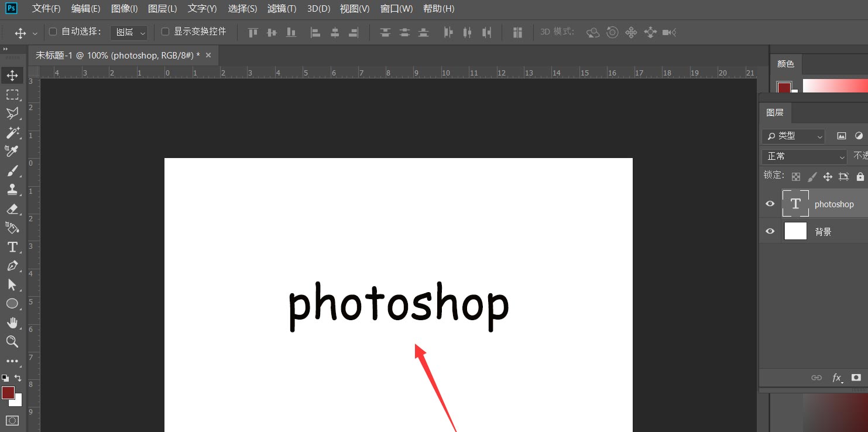Open the 图层 auto-select target dropdown

[x=129, y=33]
